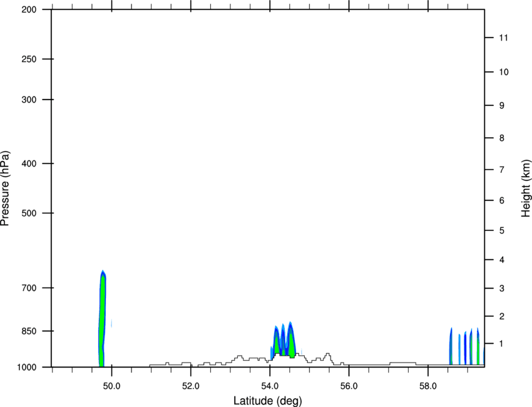Pick the 8 km height label

[x=502, y=138]
